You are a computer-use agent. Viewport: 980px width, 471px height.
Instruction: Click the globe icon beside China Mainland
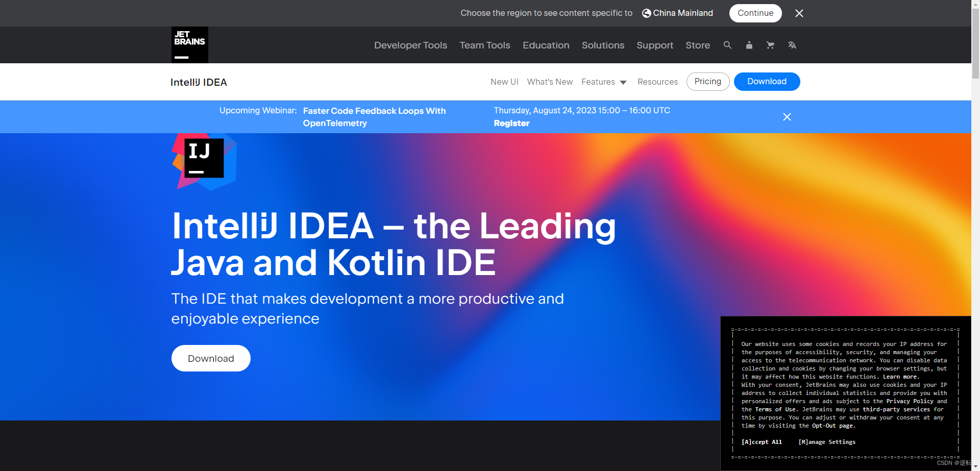[646, 13]
